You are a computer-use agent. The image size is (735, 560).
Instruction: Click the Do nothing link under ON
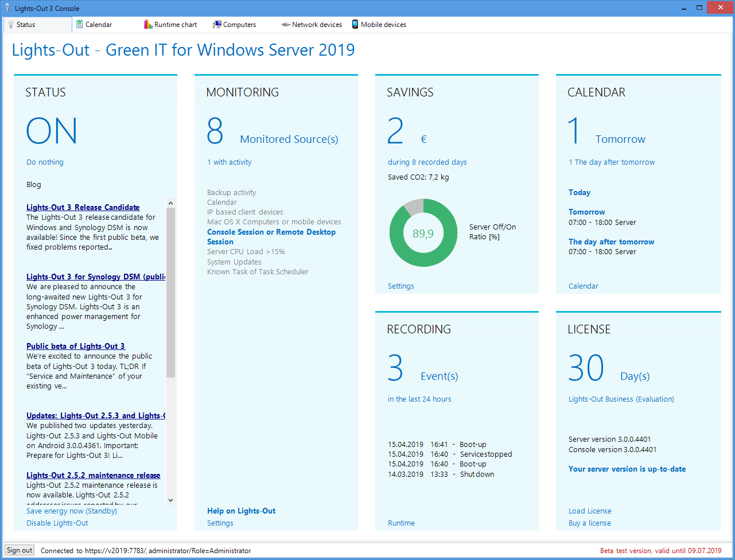[45, 162]
